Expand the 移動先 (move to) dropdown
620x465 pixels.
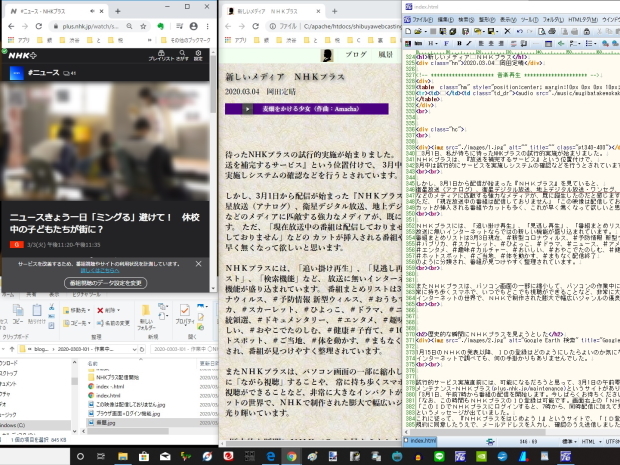pos(89,310)
